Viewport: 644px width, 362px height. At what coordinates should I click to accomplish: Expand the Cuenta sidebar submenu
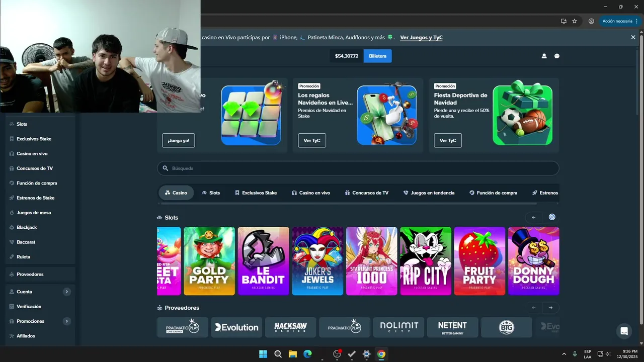click(x=66, y=292)
